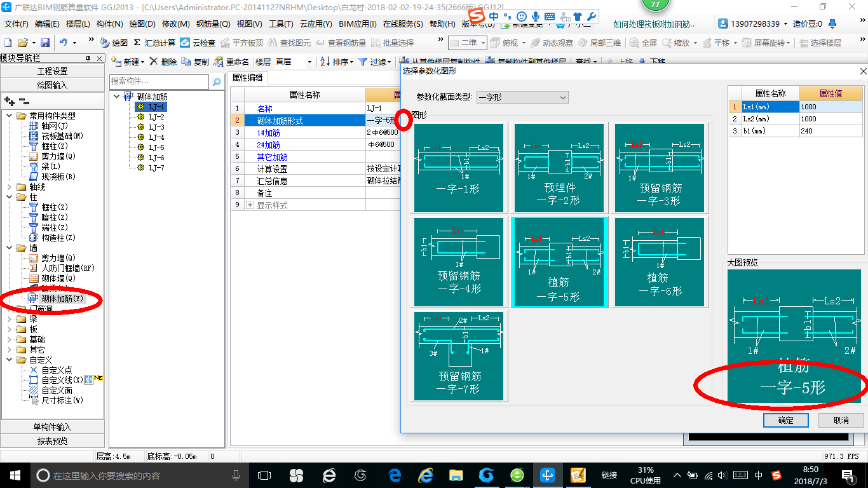Click 报表预览 navigation button
This screenshot has height=488, width=868.
(x=52, y=441)
